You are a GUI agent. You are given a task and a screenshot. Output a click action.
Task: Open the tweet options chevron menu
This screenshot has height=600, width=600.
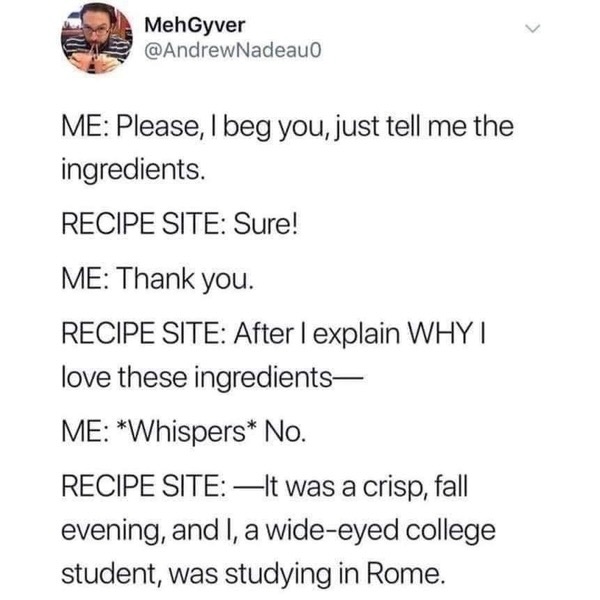[539, 33]
